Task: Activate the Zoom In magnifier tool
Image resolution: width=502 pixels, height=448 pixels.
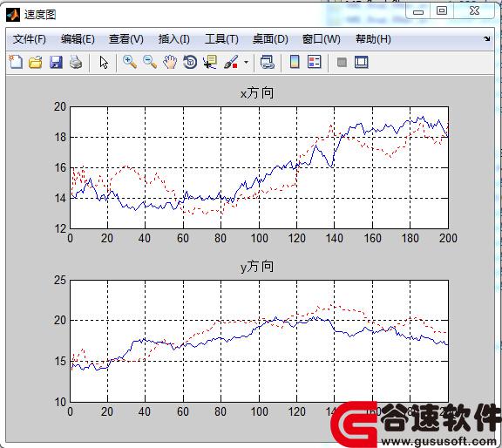Action: (x=130, y=62)
